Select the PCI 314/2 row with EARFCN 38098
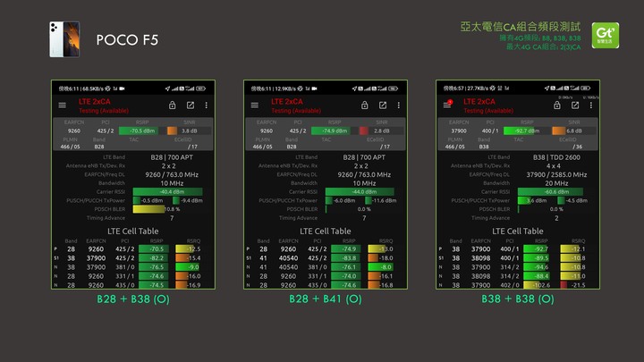The width and height of the screenshot is (644, 362). [x=518, y=276]
